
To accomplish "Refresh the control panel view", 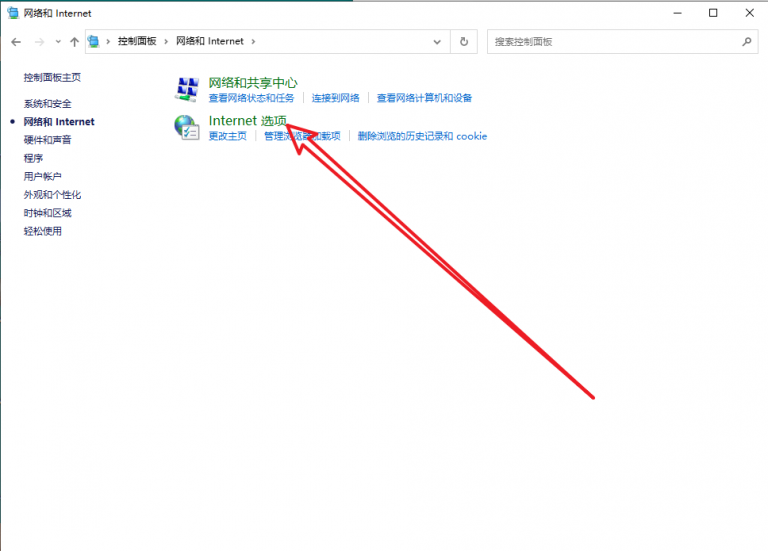I will pyautogui.click(x=464, y=42).
